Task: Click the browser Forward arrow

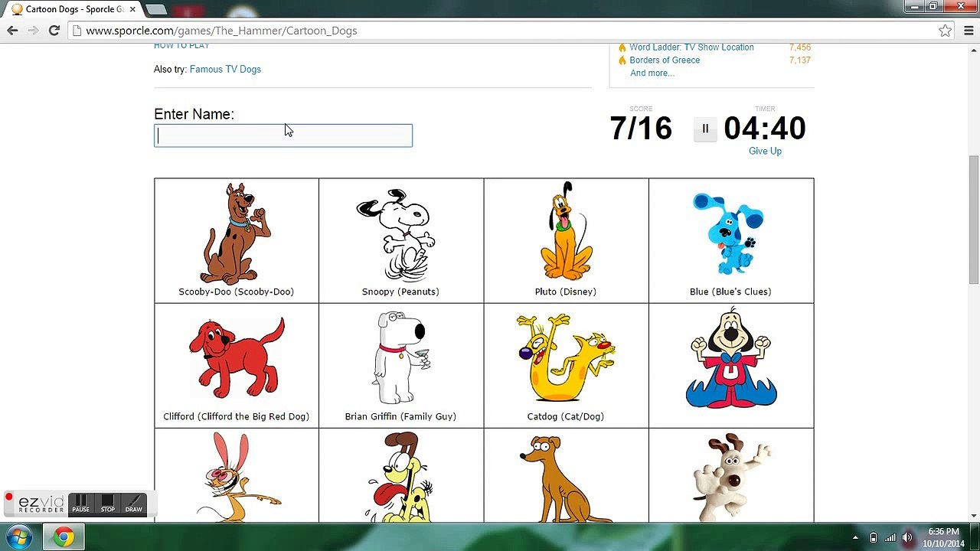Action: point(33,31)
